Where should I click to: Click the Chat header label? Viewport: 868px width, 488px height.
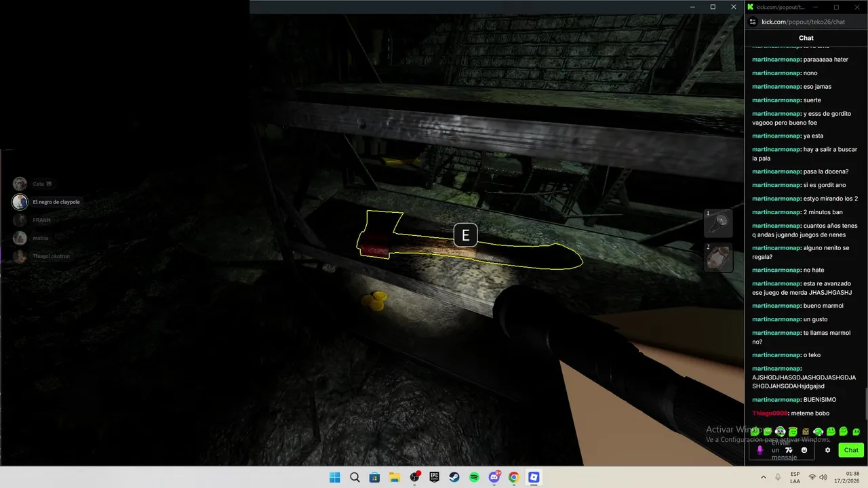coord(806,38)
